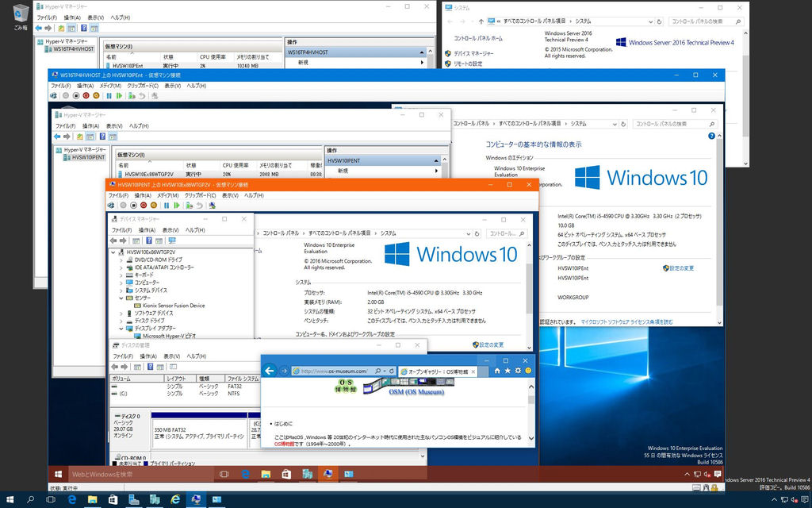Open Start menu on host taskbar
812x508 pixels.
[10, 500]
